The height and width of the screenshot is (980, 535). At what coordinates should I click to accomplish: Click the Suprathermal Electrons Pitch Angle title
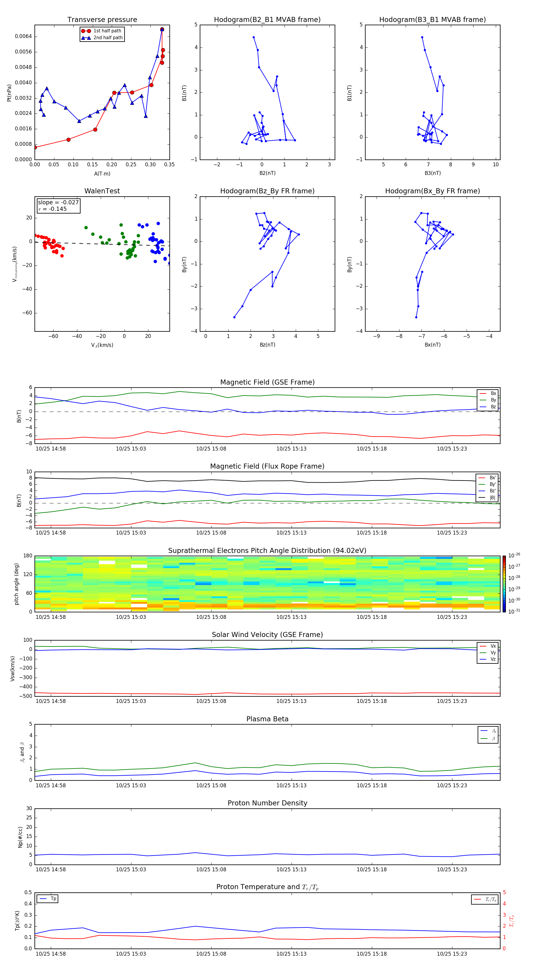click(267, 551)
